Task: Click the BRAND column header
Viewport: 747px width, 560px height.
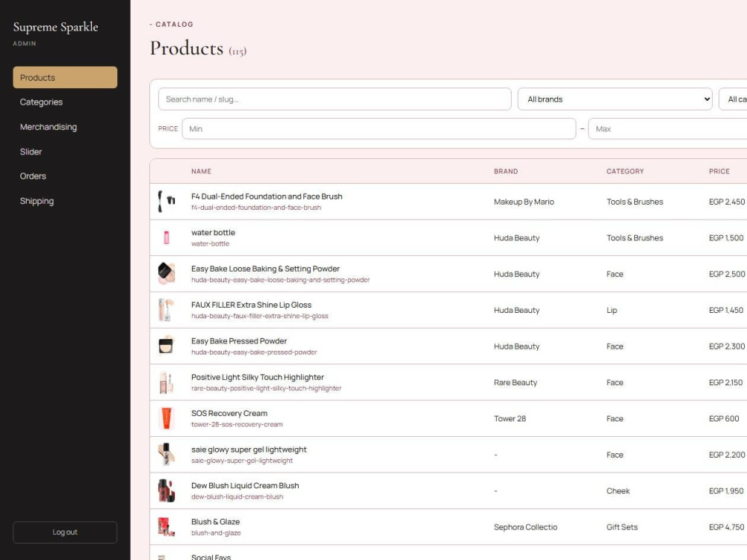Action: 506,172
